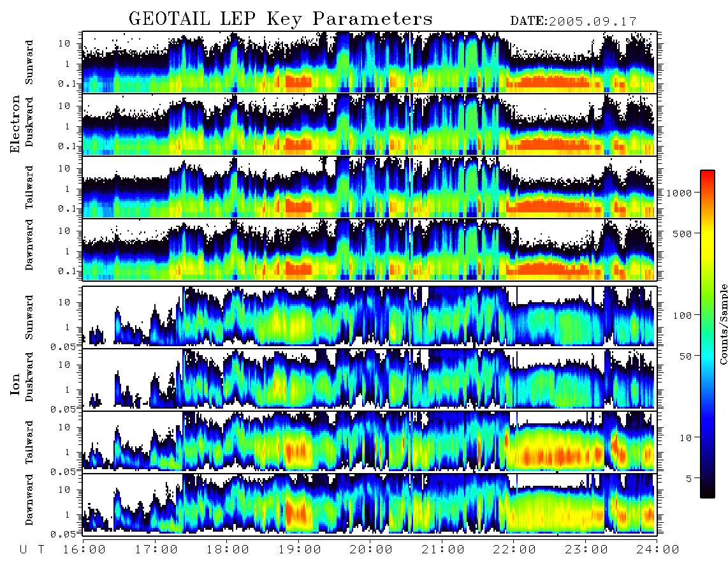The width and height of the screenshot is (728, 561).
Task: Click the U T axis label
Action: [x=33, y=550]
